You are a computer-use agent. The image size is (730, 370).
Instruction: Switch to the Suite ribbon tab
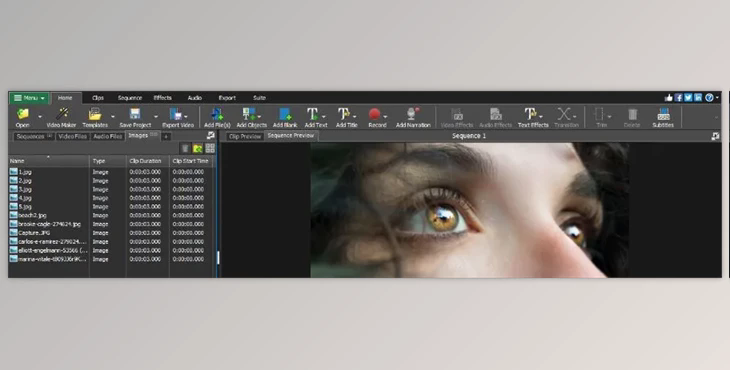tap(259, 98)
